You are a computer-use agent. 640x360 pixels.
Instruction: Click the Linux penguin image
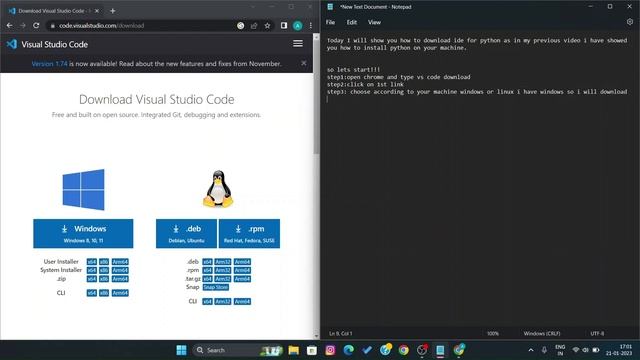coord(218,189)
